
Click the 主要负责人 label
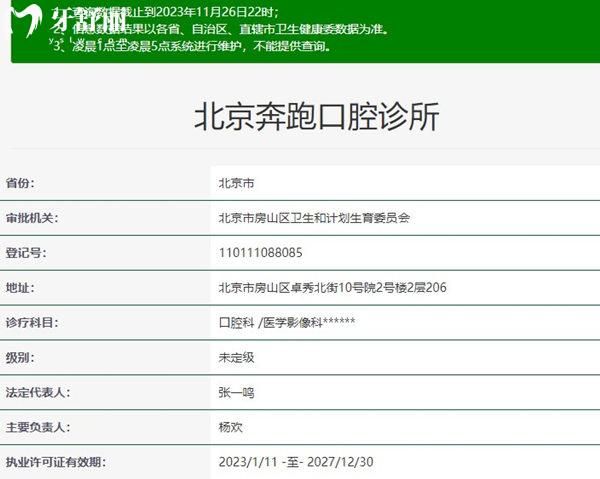(38, 427)
